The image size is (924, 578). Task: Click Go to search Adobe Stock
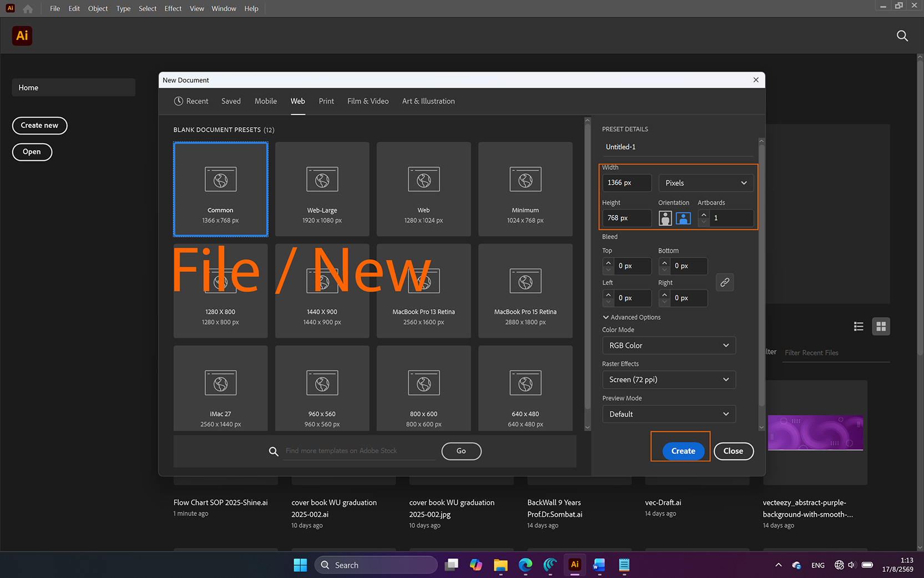tap(461, 451)
